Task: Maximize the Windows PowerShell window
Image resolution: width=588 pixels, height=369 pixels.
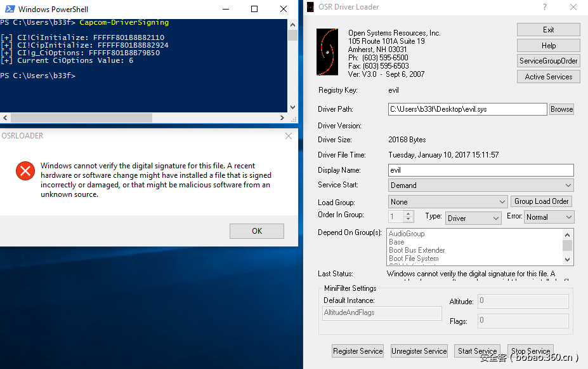Action: click(254, 9)
